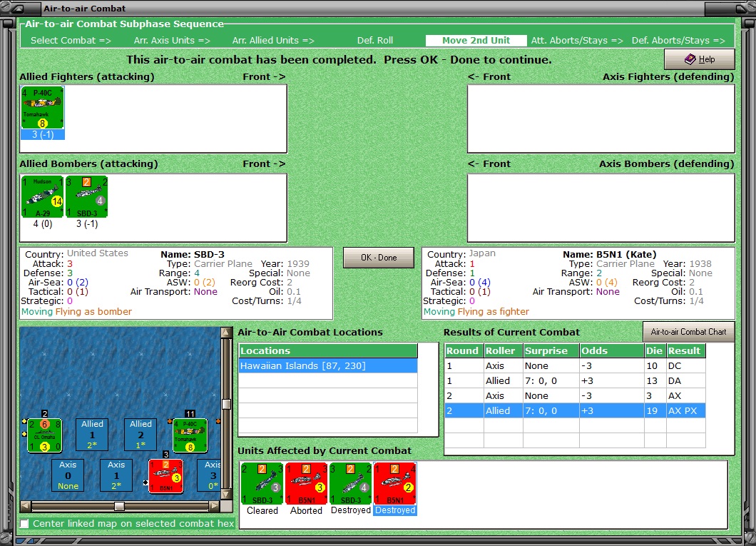Image resolution: width=756 pixels, height=546 pixels.
Task: Open the Air-to-air Combat Chart
Action: click(688, 332)
